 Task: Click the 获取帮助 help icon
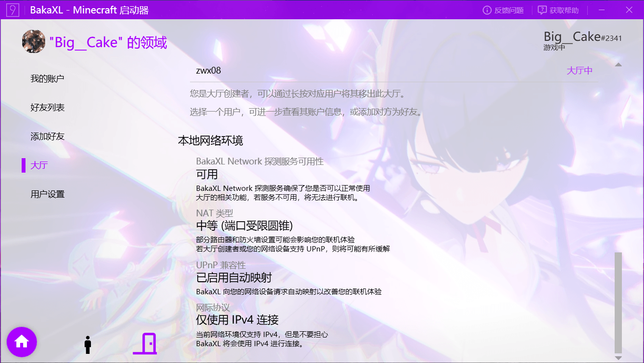543,10
